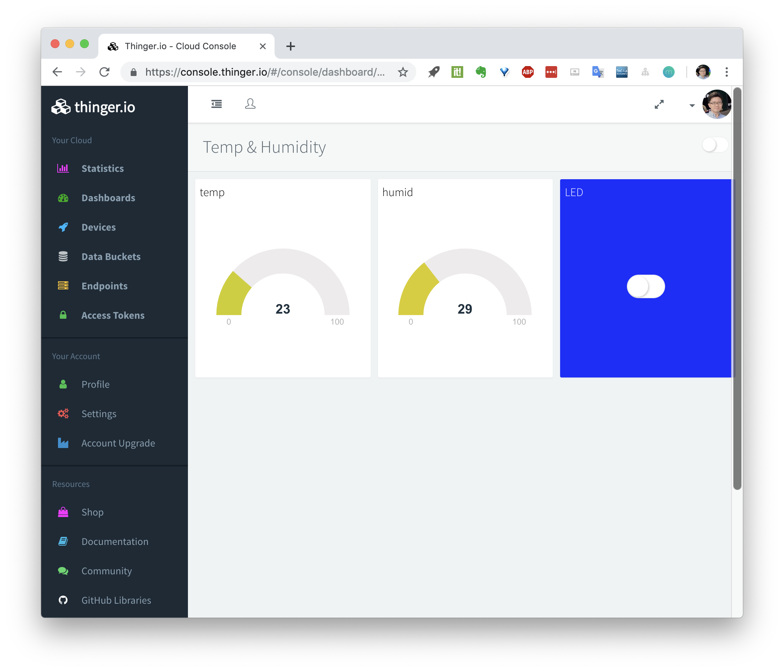The width and height of the screenshot is (784, 672).
Task: Click the teal m circle extension icon
Action: click(668, 72)
